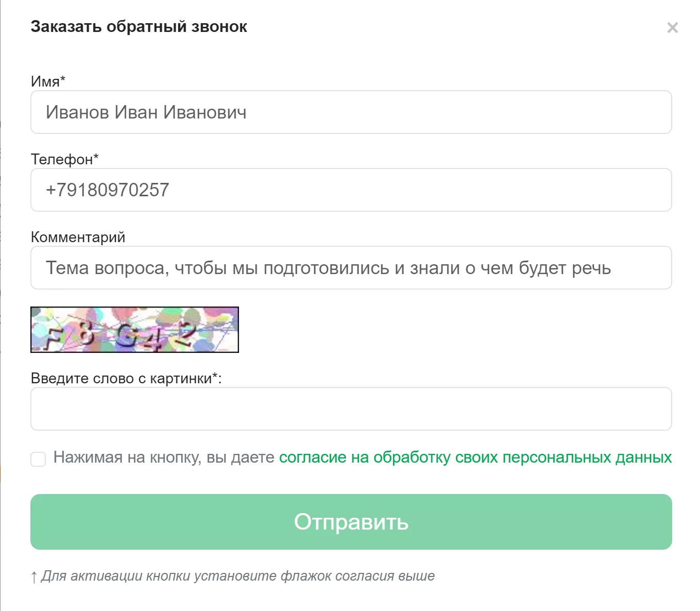The image size is (700, 611).
Task: Focus the captcha word input field
Action: click(351, 409)
